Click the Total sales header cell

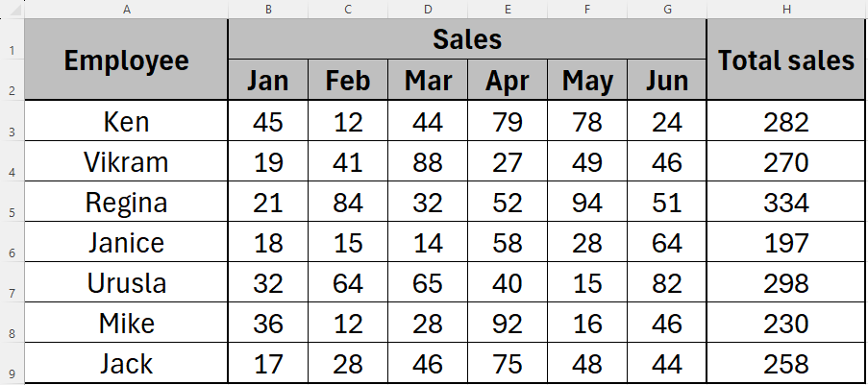(x=786, y=60)
